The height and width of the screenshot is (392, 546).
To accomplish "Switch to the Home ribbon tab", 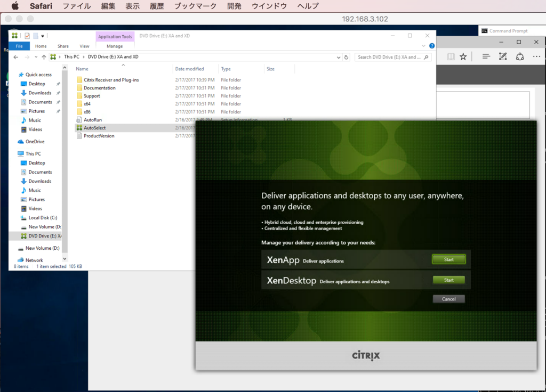I will (x=41, y=46).
